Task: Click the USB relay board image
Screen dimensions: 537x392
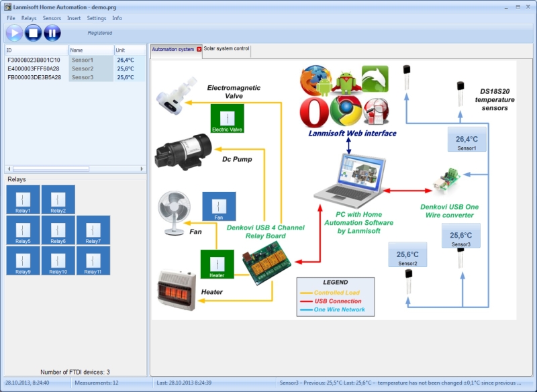Action: [266, 263]
